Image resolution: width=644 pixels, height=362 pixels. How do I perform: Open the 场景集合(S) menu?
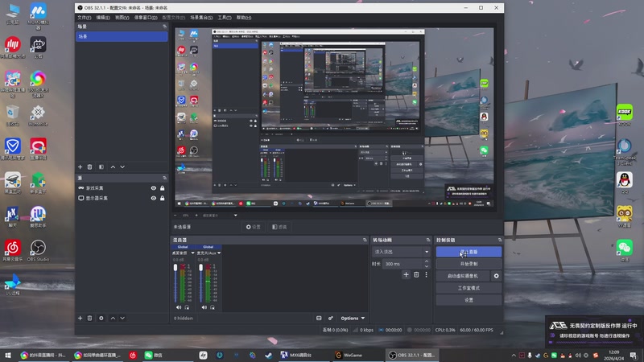tap(201, 18)
